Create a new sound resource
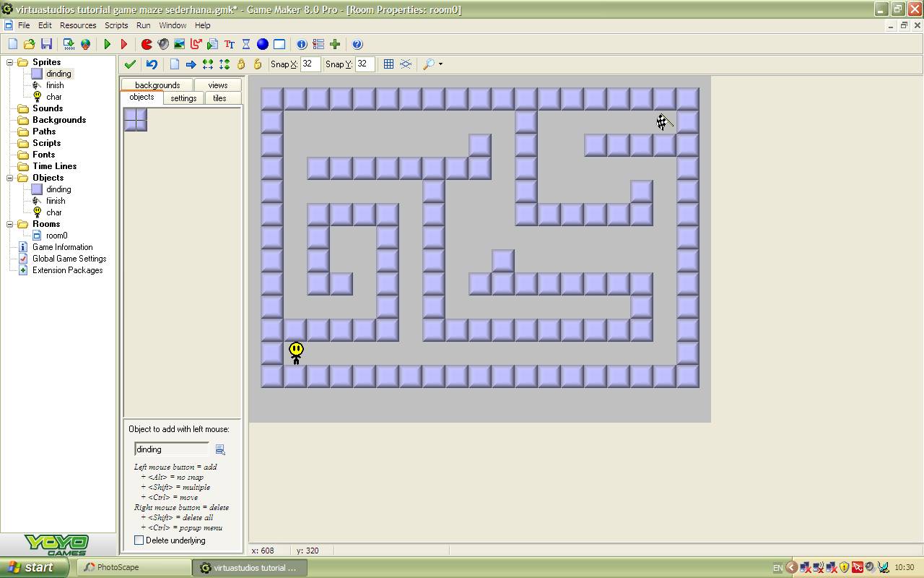The image size is (924, 578). [x=162, y=43]
